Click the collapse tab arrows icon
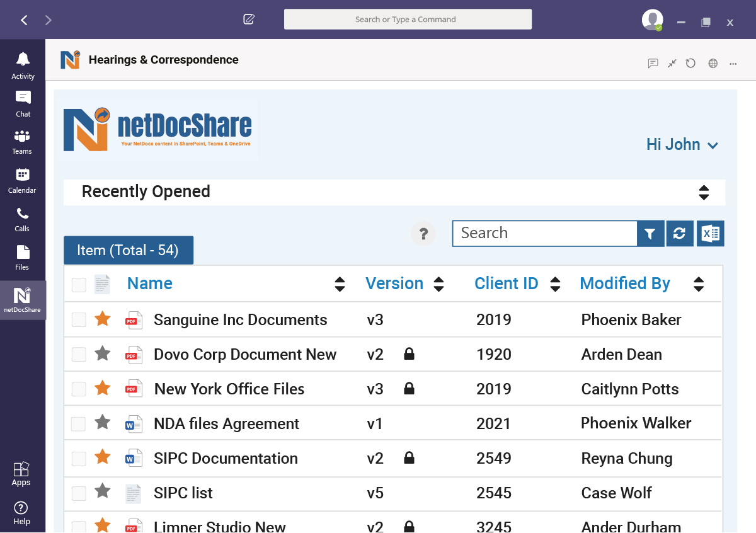756x533 pixels. (x=672, y=63)
